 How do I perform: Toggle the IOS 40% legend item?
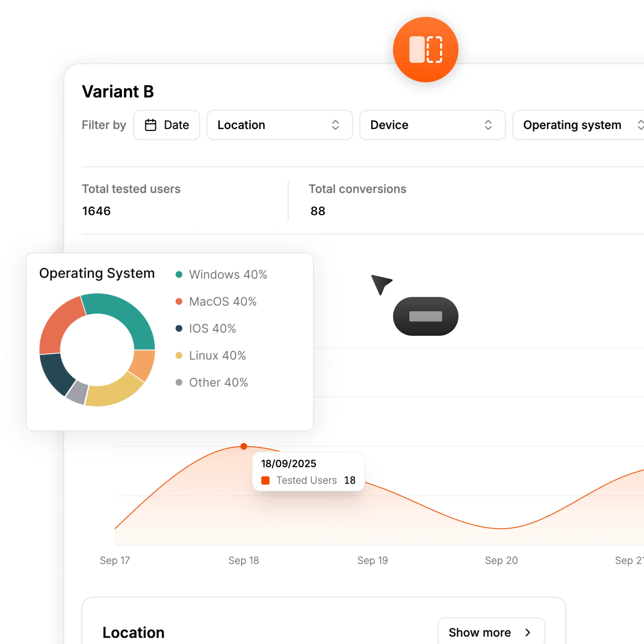click(x=212, y=329)
